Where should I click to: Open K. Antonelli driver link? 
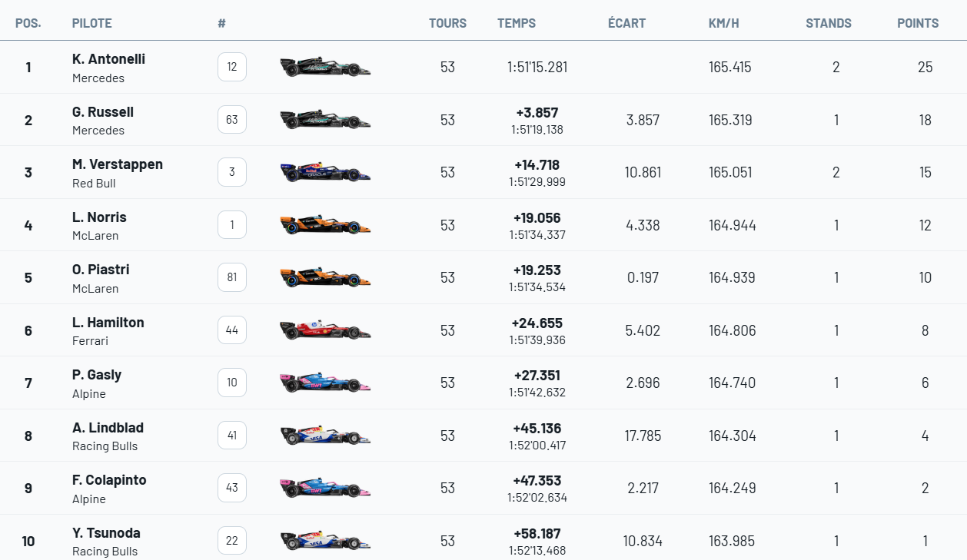[x=108, y=59]
